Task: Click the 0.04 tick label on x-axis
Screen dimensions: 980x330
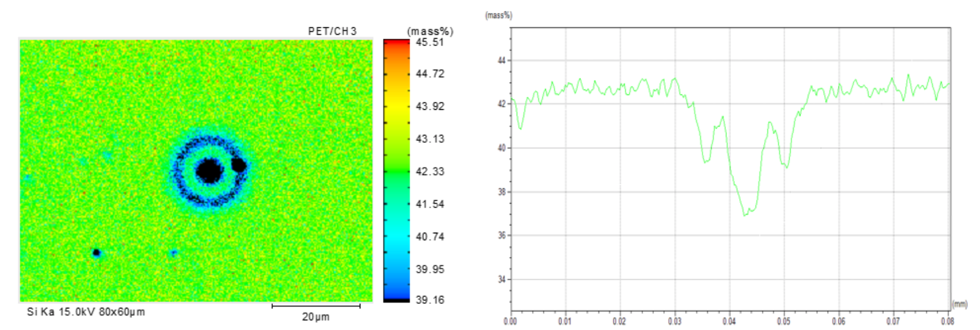Action: pos(729,321)
